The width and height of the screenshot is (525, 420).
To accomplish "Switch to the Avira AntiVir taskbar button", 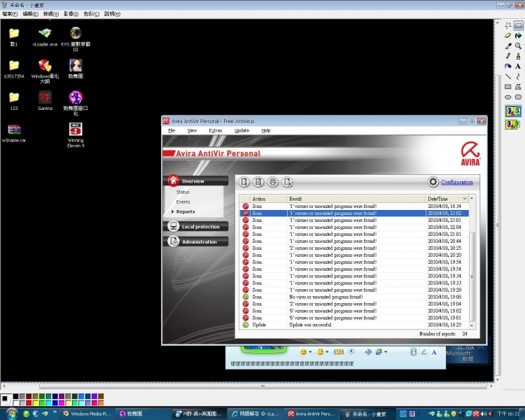I will tap(312, 414).
